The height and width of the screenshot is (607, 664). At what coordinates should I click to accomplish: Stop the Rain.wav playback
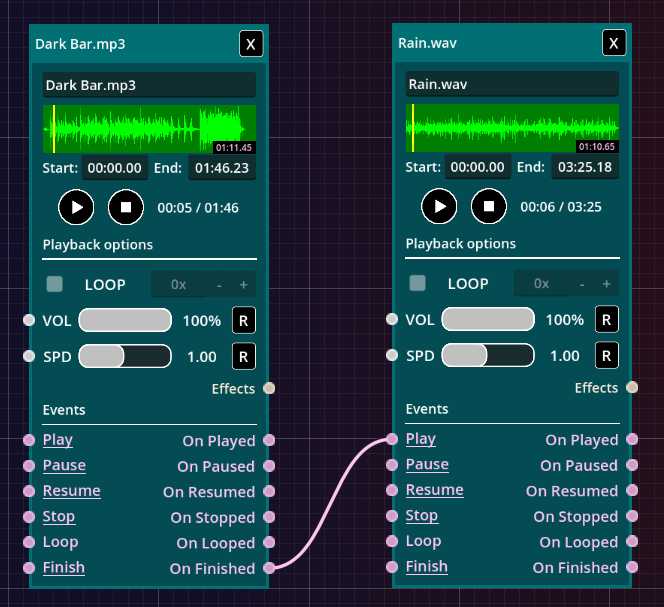tap(488, 206)
